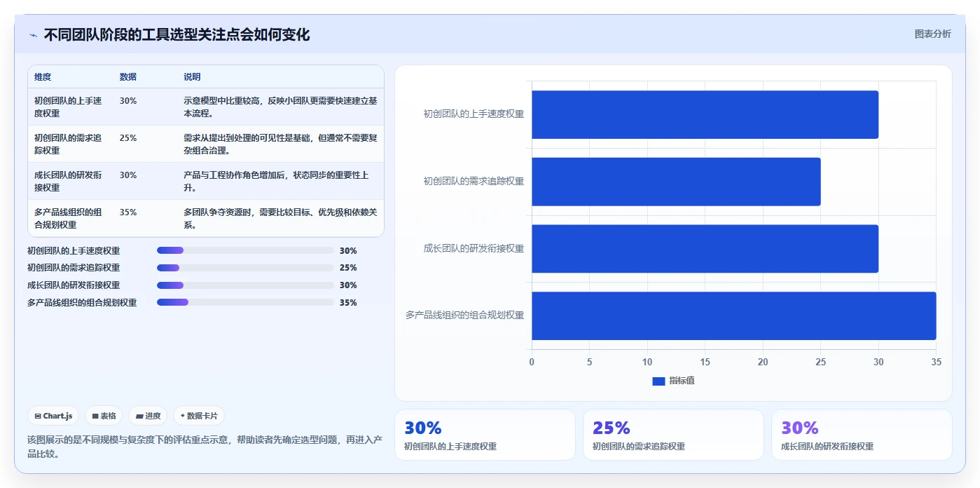Click the 维度 table column header
The image size is (980, 488).
[43, 77]
